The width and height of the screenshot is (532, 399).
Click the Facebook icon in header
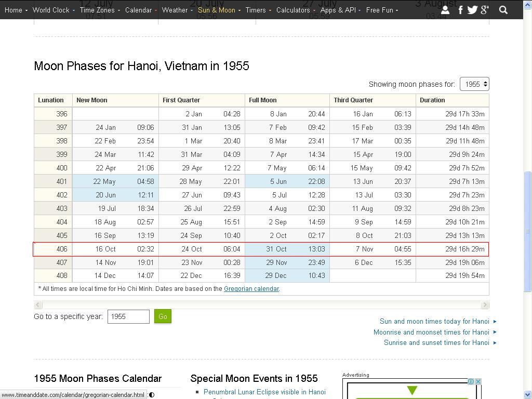[460, 10]
